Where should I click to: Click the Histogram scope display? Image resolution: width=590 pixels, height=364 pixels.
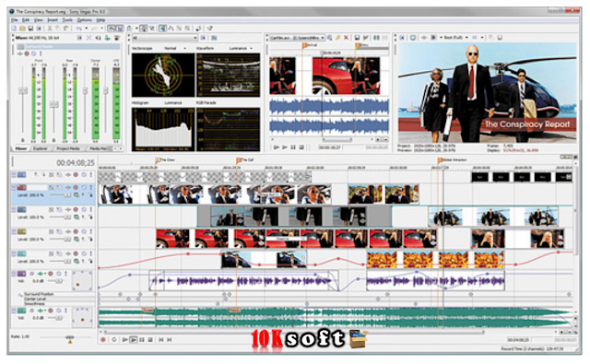click(x=163, y=129)
